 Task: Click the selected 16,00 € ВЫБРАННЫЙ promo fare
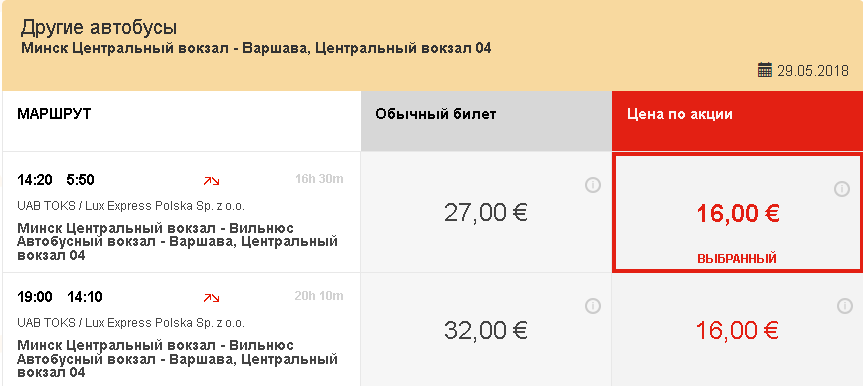737,212
